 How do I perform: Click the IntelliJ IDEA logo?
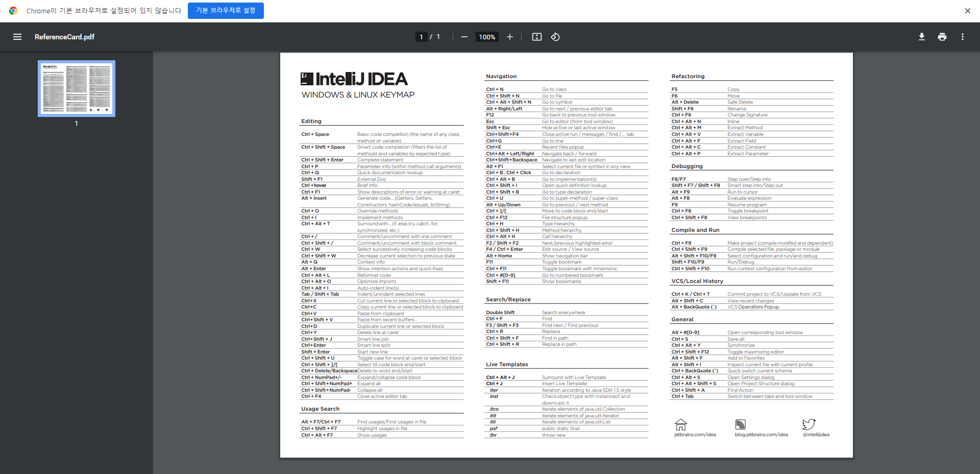coord(354,79)
